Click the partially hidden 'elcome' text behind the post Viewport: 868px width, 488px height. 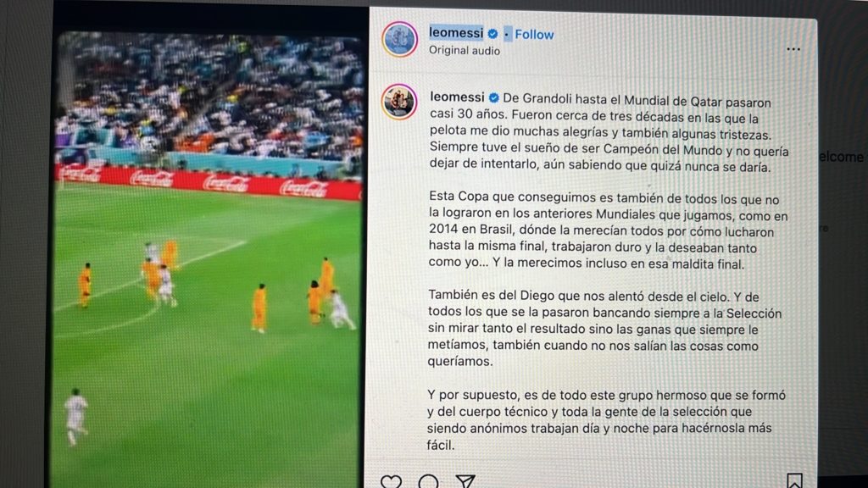click(x=841, y=157)
